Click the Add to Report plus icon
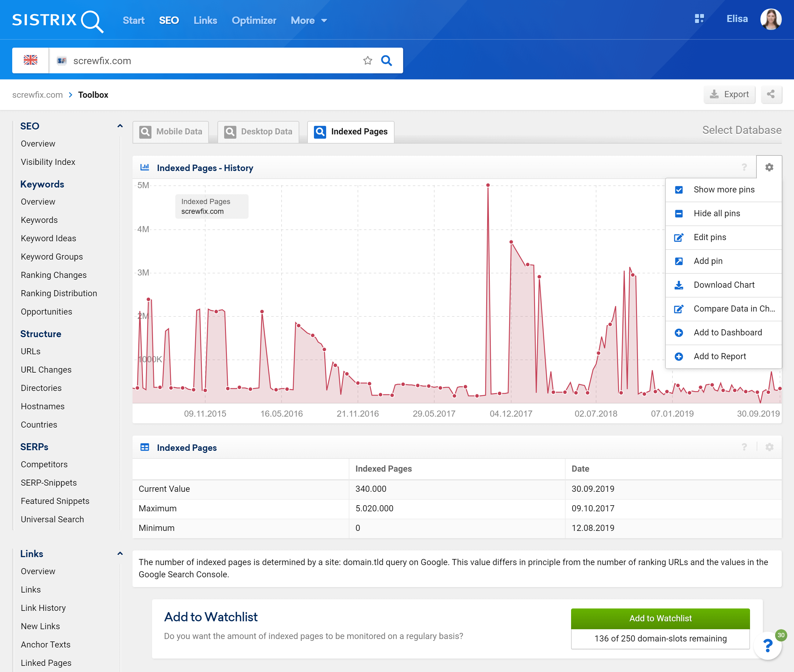794x672 pixels. [679, 356]
